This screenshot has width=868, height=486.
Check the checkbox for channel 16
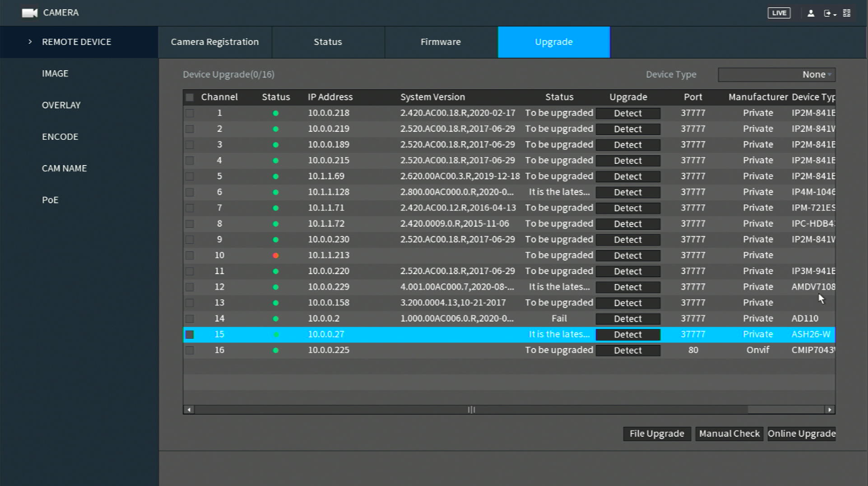[190, 350]
